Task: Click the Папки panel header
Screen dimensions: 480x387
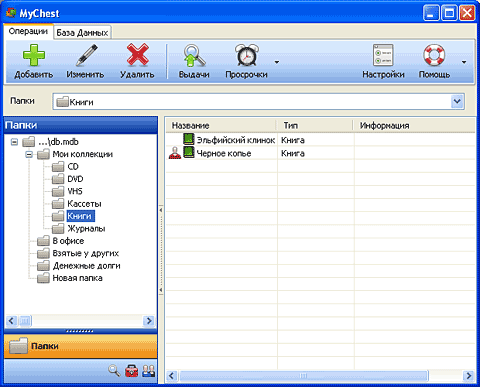Action: pyautogui.click(x=81, y=125)
